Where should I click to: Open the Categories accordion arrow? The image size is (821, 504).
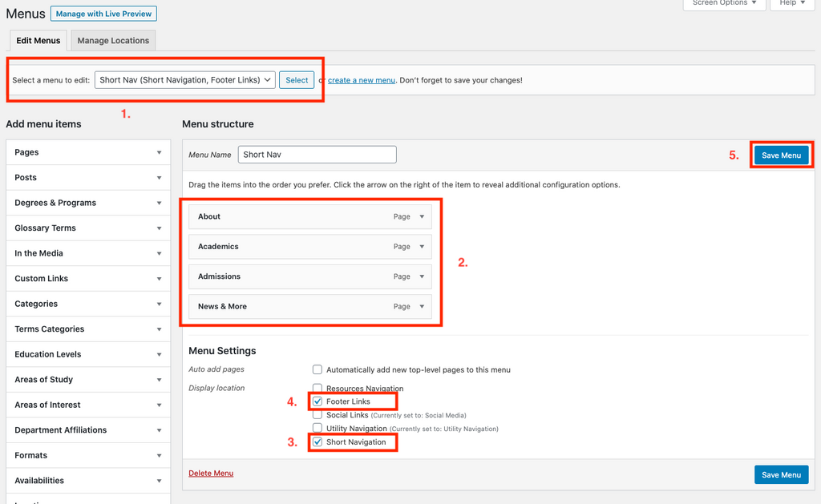pyautogui.click(x=160, y=304)
